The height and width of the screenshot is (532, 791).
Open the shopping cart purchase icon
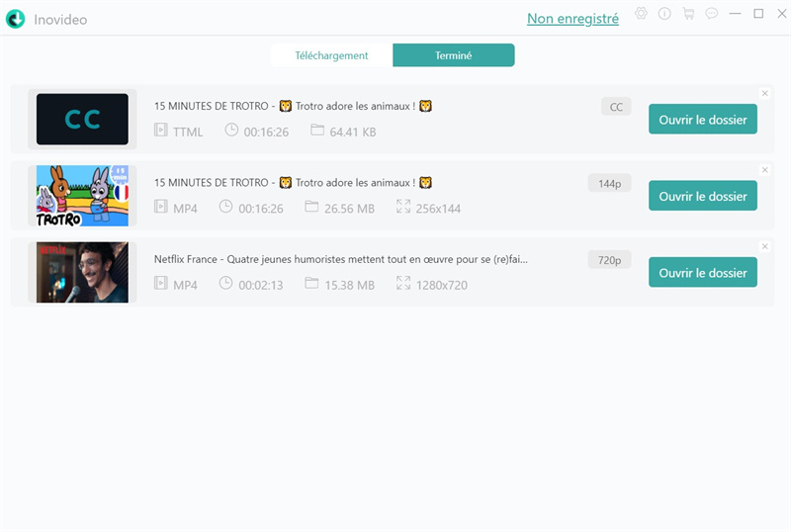pos(688,14)
